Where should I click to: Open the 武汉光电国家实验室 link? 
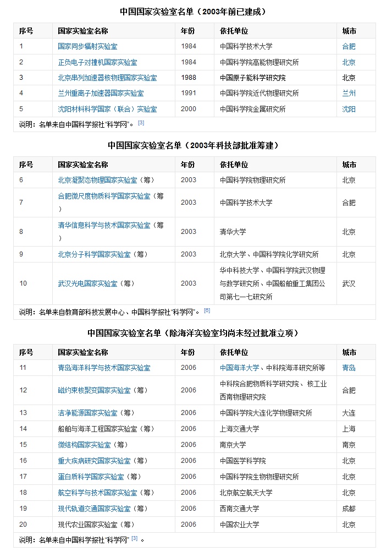tap(87, 283)
